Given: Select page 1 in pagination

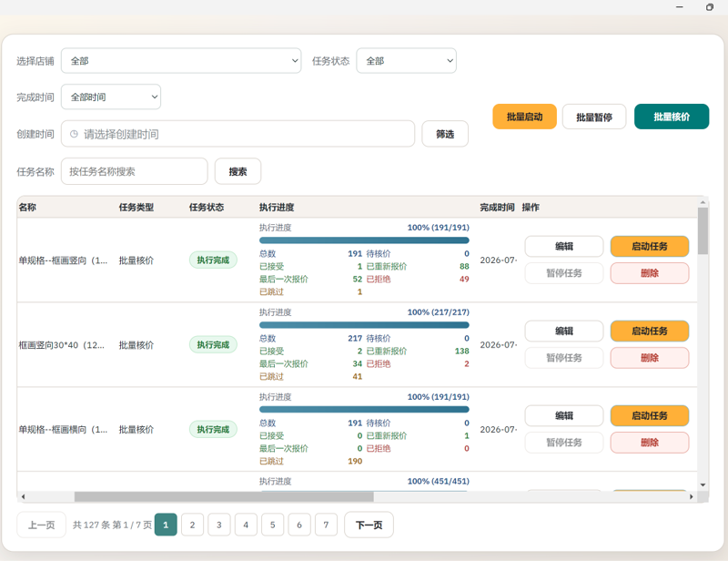Looking at the screenshot, I should (166, 525).
